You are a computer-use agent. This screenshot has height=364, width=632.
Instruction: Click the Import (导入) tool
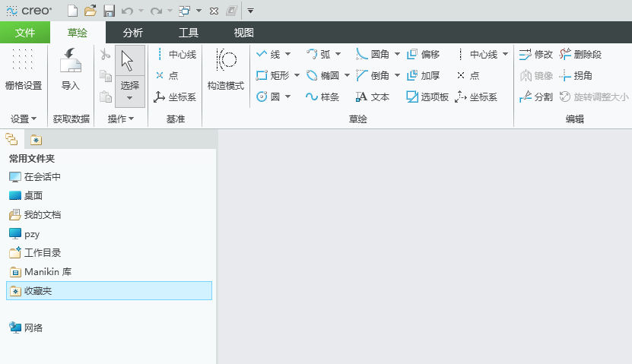[x=71, y=69]
